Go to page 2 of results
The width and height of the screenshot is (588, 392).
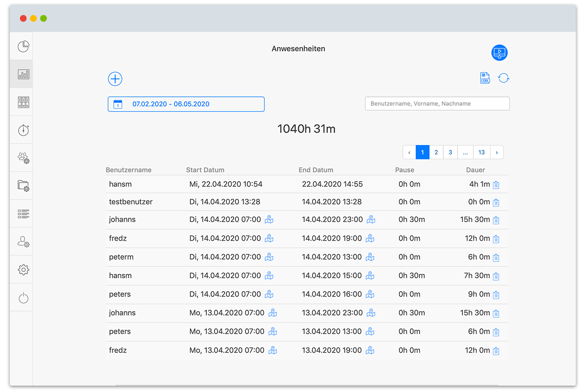point(436,152)
